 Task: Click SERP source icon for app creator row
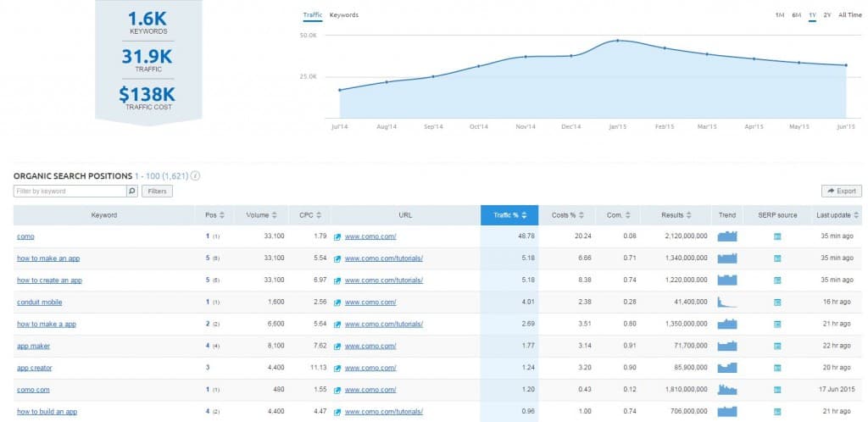click(x=776, y=368)
